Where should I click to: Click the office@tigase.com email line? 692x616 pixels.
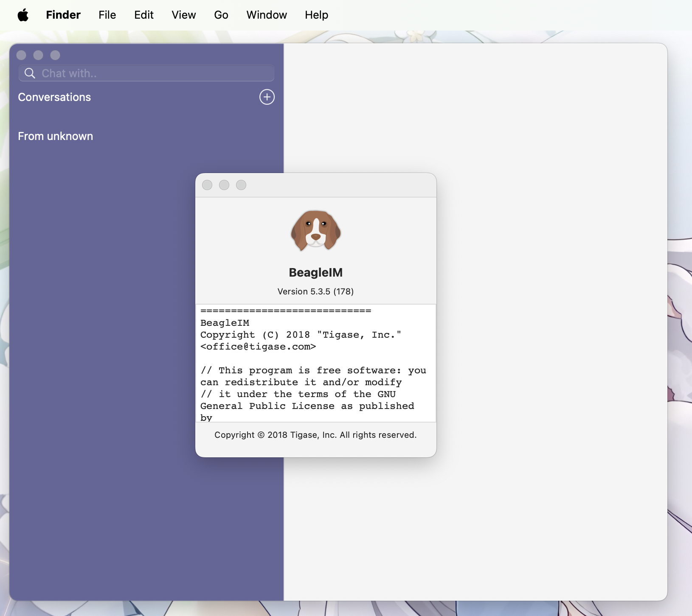point(258,347)
